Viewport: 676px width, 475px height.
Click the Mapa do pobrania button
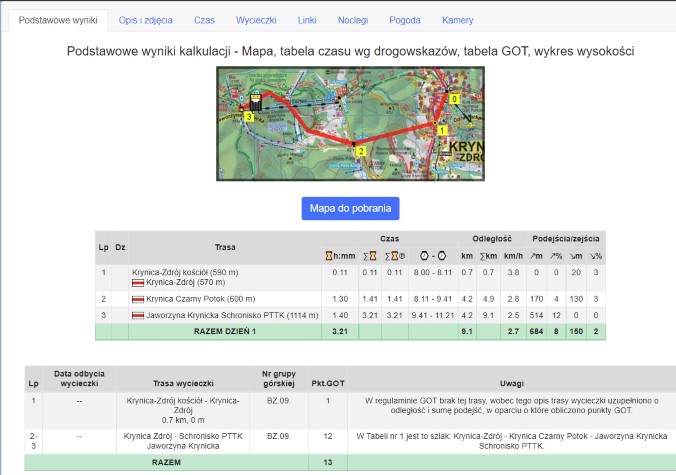point(351,209)
